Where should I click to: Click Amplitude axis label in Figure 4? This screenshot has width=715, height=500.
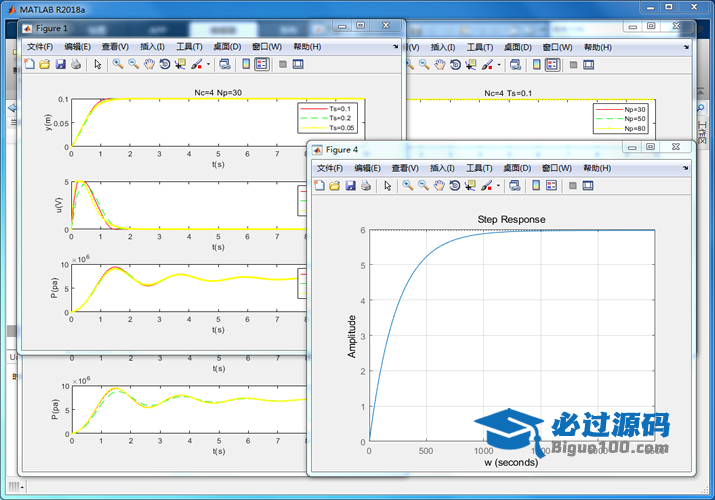pyautogui.click(x=352, y=336)
